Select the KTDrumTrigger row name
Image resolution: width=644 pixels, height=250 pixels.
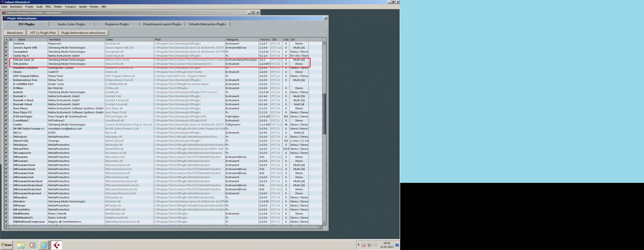click(23, 116)
